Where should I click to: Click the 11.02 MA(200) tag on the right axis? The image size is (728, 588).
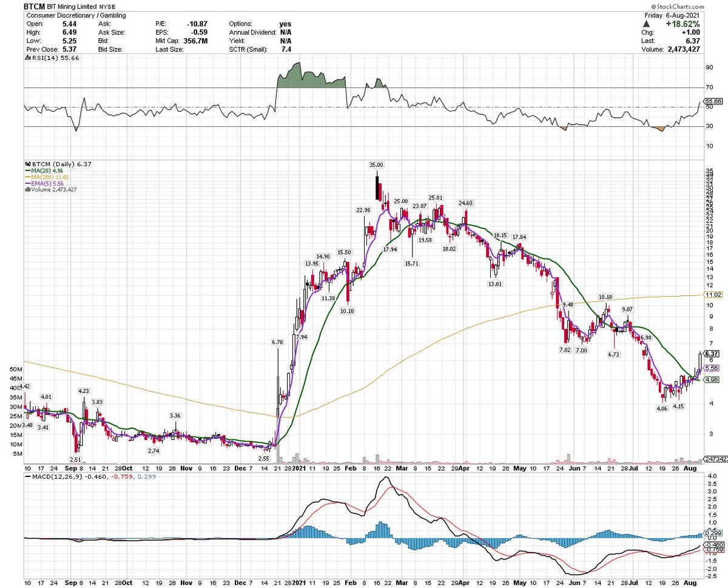click(713, 294)
